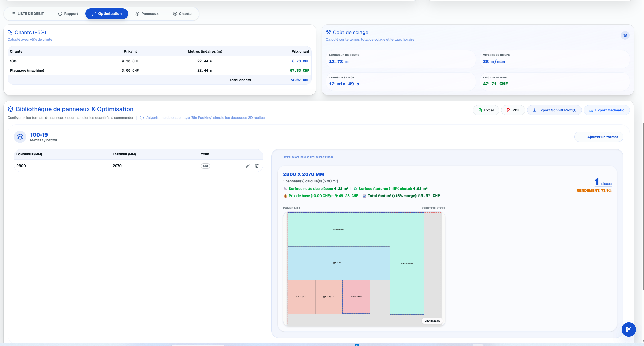Click the RENDEMENT: 73.9% label
Screen dimensions: 644x346
point(594,190)
